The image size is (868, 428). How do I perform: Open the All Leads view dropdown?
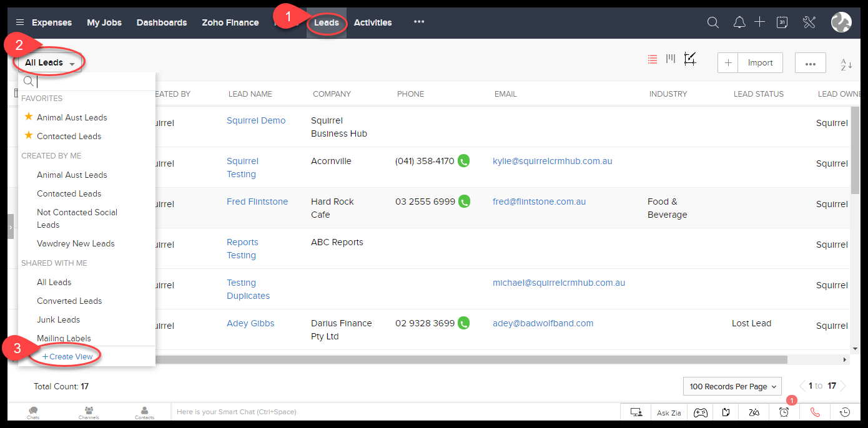[50, 63]
